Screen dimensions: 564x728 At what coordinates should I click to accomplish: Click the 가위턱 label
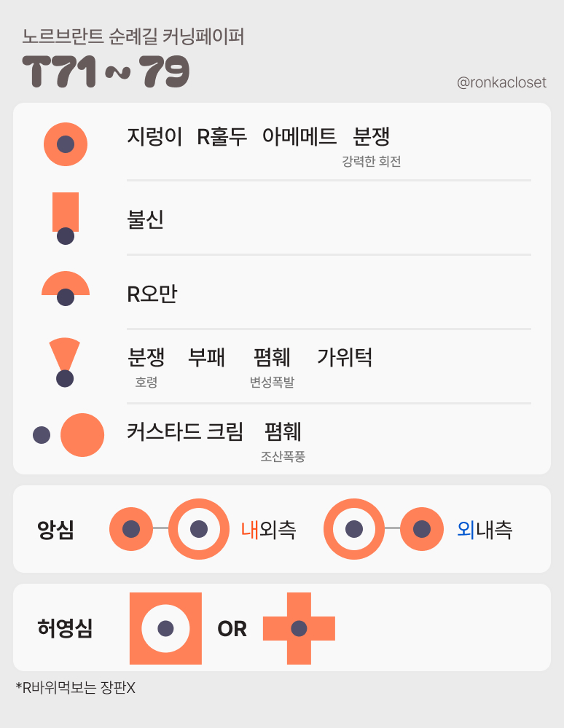coord(345,358)
